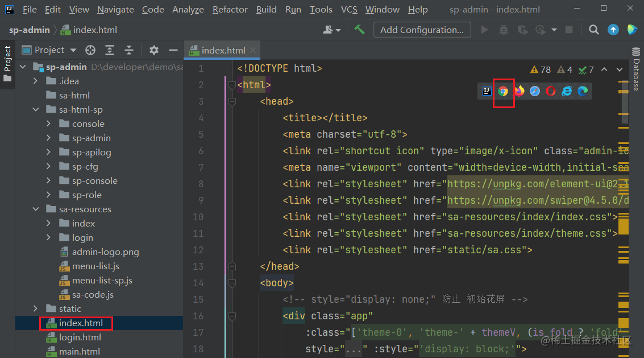Viewport: 644px width, 358px height.
Task: Open built-in preview icon
Action: click(x=487, y=91)
